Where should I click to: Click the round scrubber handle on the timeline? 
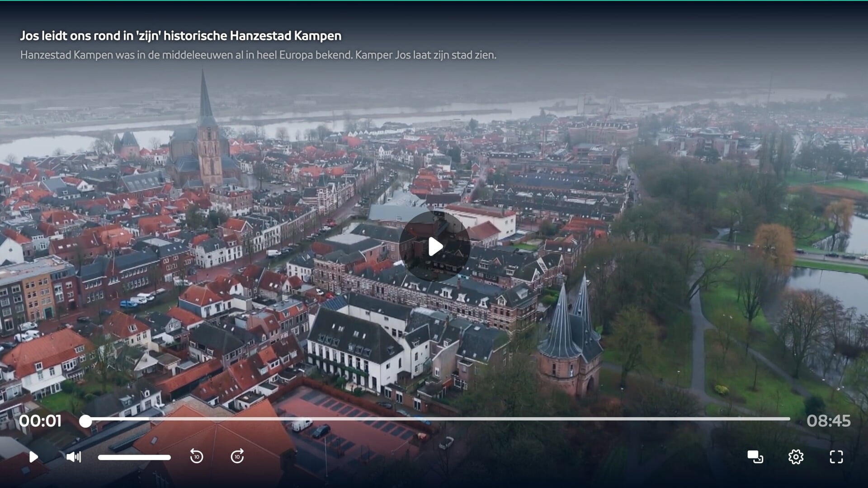tap(85, 421)
